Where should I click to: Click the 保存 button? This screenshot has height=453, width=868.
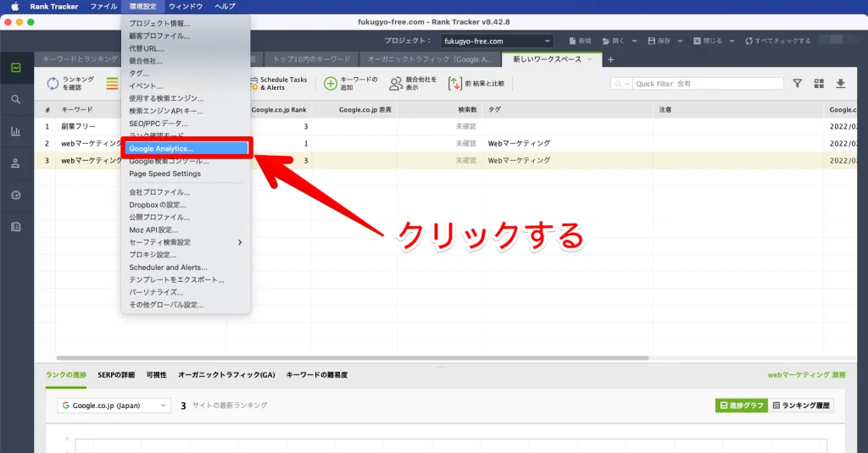pyautogui.click(x=659, y=41)
